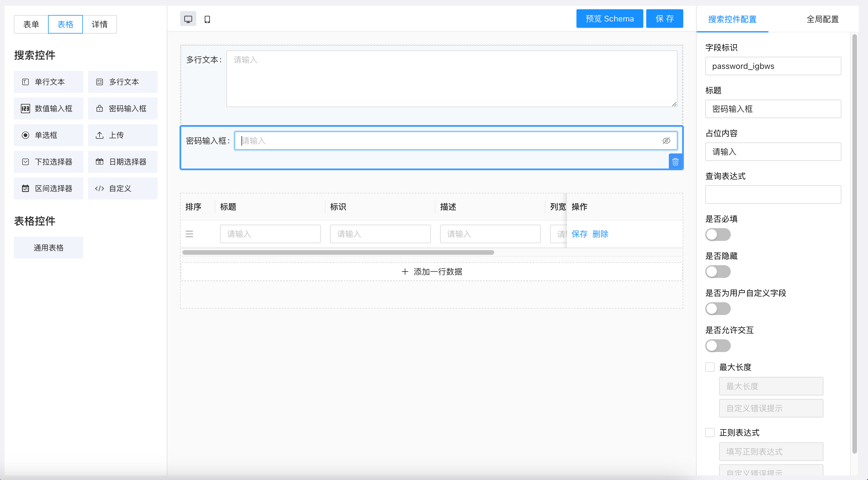Toggle password visibility eye icon
This screenshot has width=868, height=480.
pos(666,141)
